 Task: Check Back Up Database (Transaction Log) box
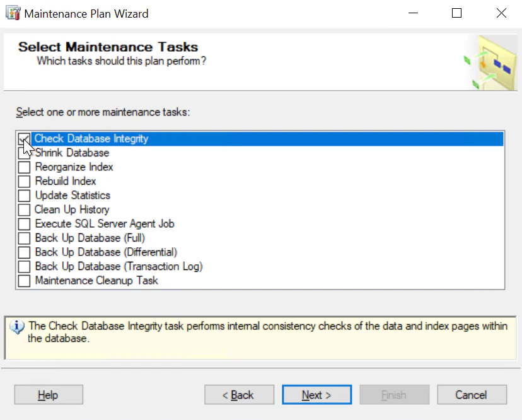coord(24,267)
